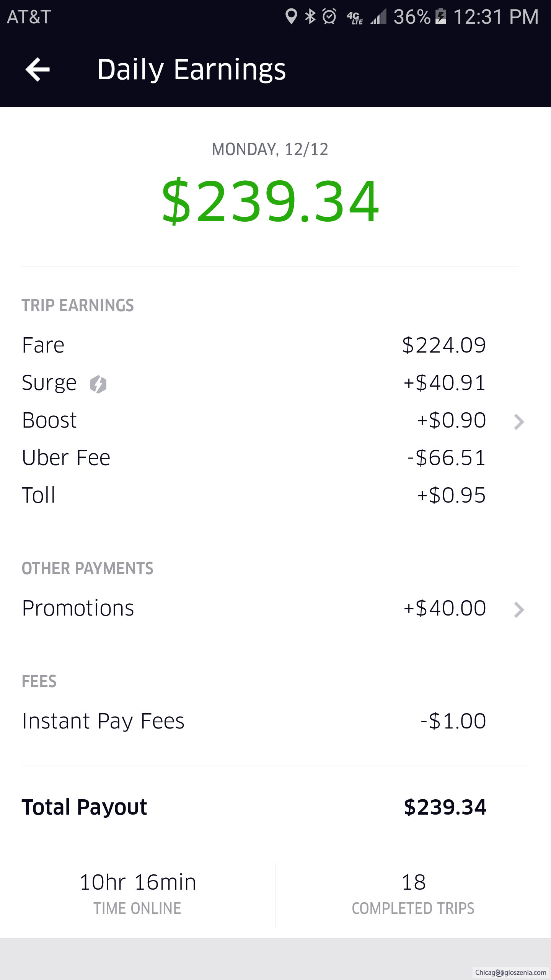Image resolution: width=551 pixels, height=980 pixels.
Task: Tap the green $239.34 total amount
Action: tap(270, 201)
